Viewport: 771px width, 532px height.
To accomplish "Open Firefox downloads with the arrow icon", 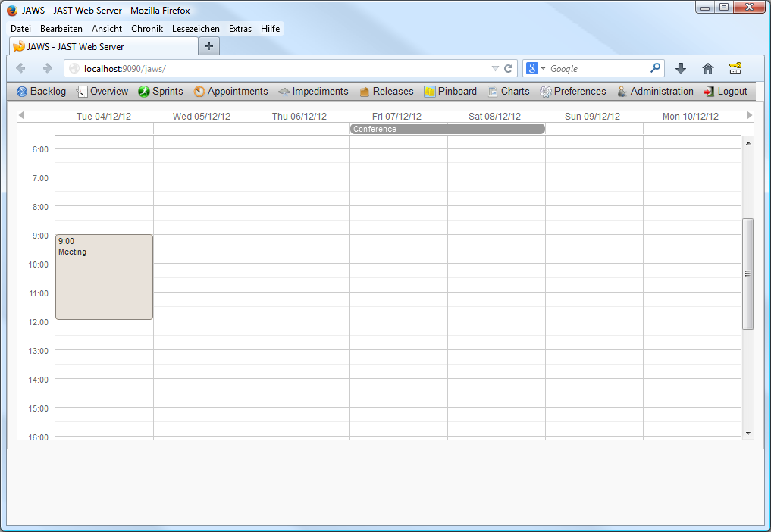I will coord(680,68).
